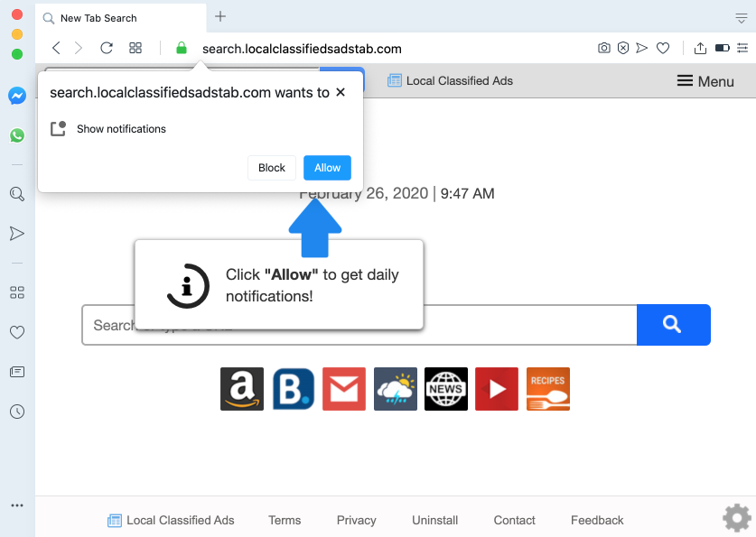The image size is (756, 537).
Task: Click the News globe shortcut
Action: pos(446,389)
